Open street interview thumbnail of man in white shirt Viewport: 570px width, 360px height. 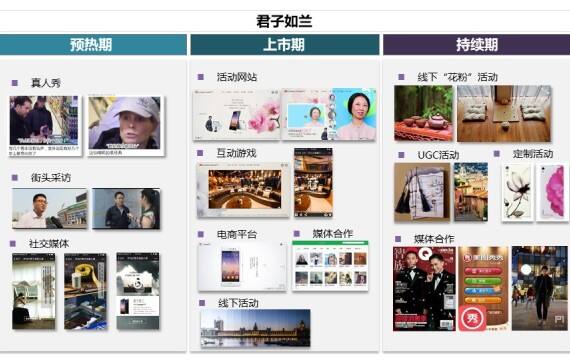coord(49,208)
